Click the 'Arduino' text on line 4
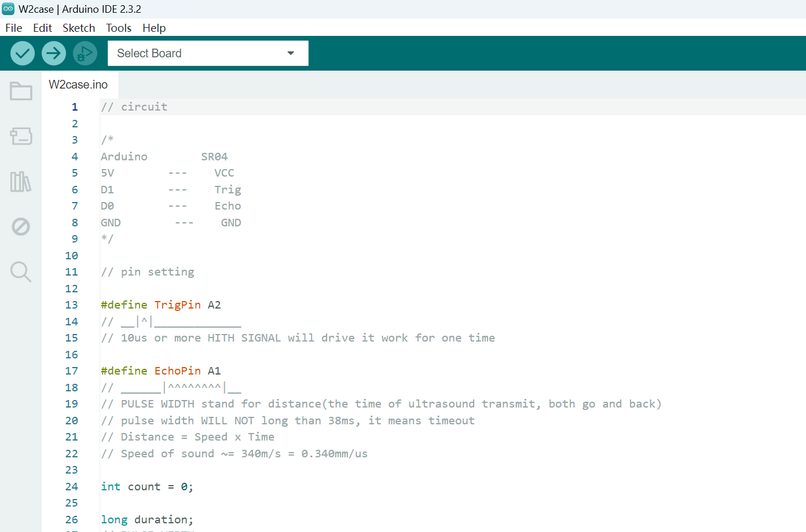The width and height of the screenshot is (806, 532). (124, 156)
